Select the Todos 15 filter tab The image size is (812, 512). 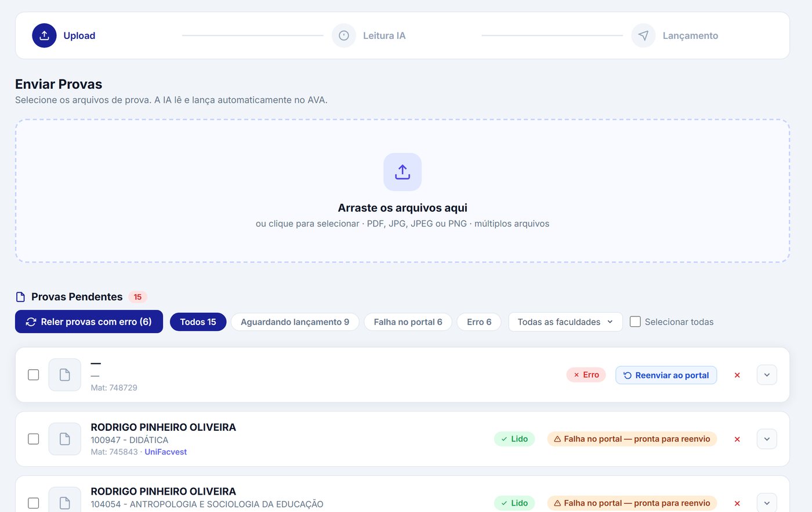[198, 322]
